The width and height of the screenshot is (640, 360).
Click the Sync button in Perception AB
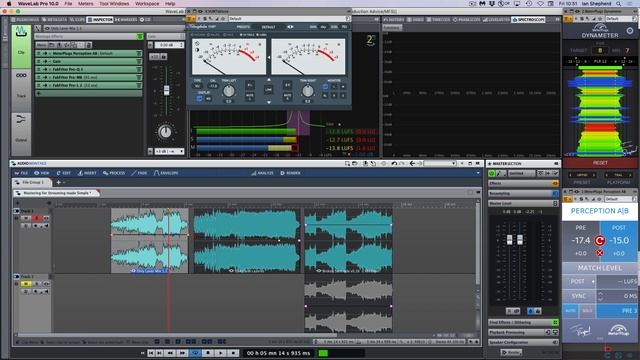coord(579,296)
